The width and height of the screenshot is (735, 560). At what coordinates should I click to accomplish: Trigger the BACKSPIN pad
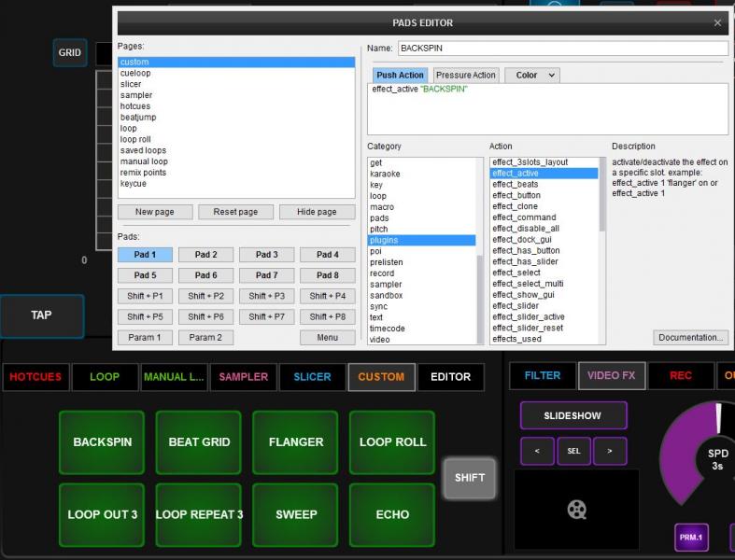(x=102, y=442)
